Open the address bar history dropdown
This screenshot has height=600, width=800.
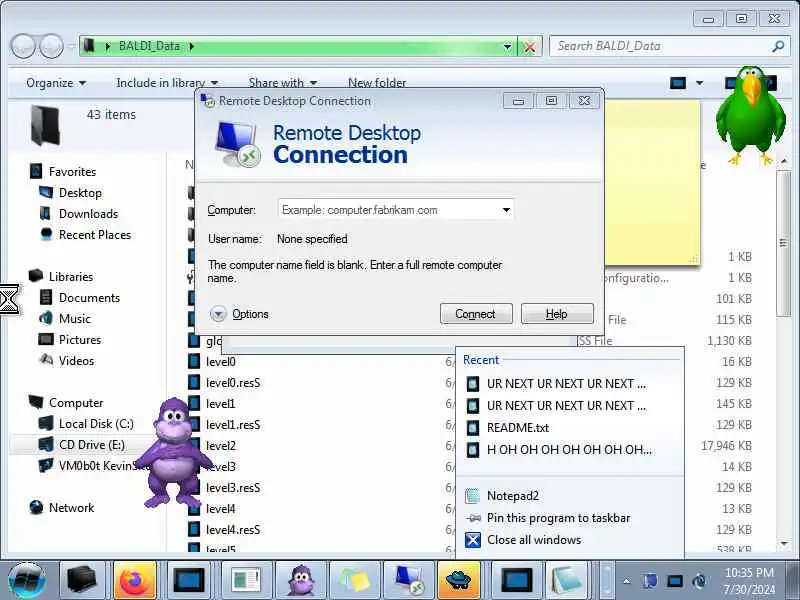507,46
